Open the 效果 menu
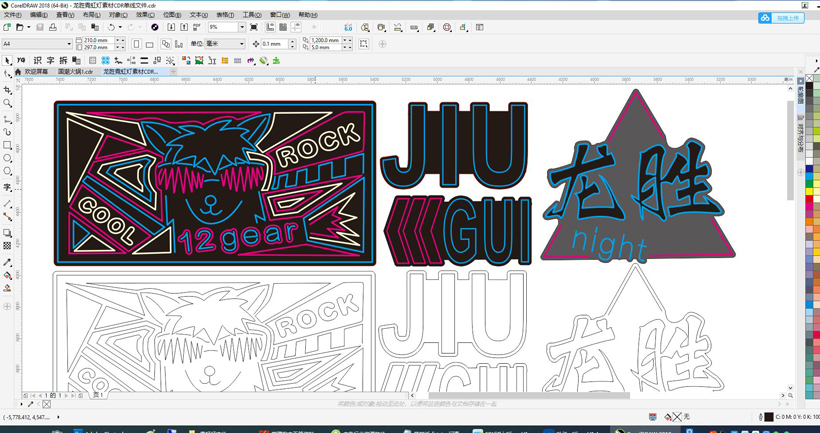Screen dimensions: 820x433 (145, 15)
